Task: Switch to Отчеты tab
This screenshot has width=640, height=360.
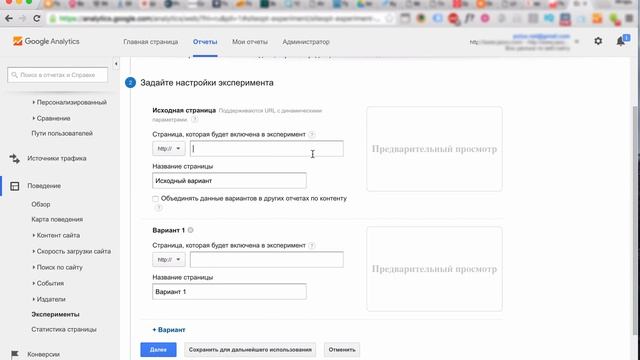Action: 205,42
